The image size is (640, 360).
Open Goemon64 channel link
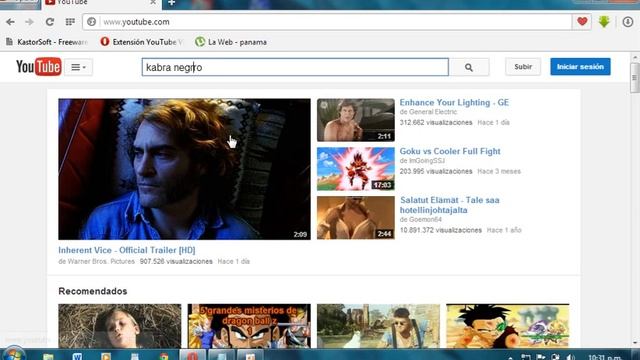click(x=425, y=220)
